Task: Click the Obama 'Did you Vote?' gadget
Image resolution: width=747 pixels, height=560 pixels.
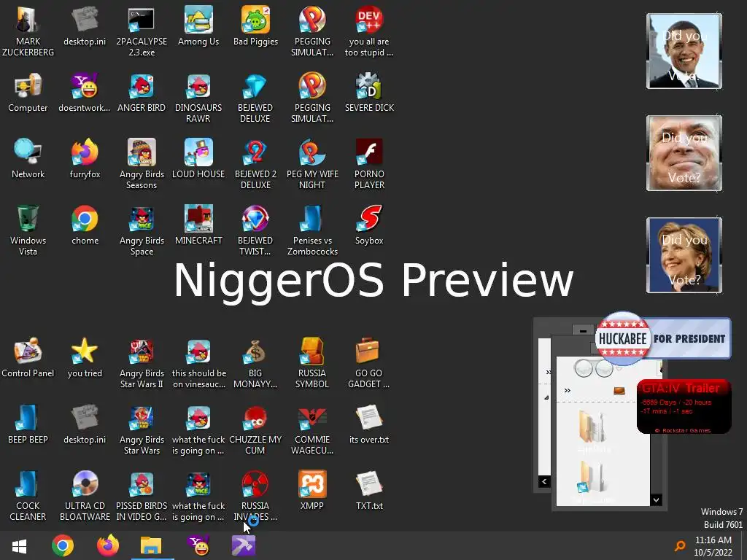Action: click(x=684, y=51)
